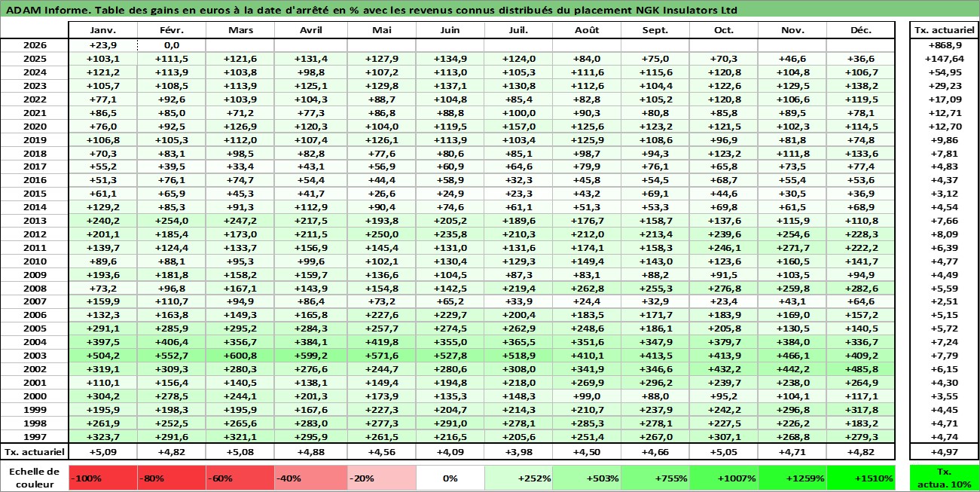Click the Tx. actuariel row label at bottom
980x492 pixels.
(35, 452)
